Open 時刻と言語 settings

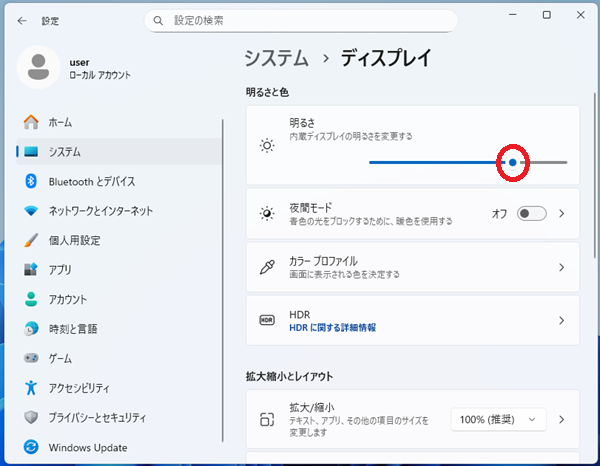[119, 328]
